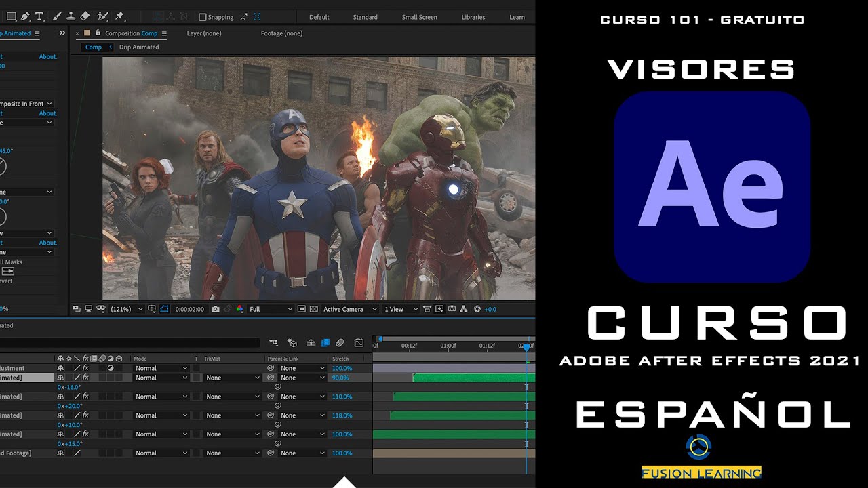Open the Footage (none) viewer tab
The height and width of the screenshot is (488, 868).
pos(281,33)
